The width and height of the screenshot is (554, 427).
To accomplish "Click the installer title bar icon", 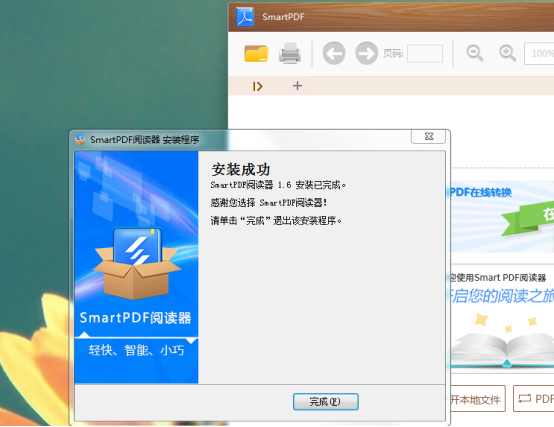I will coord(80,140).
